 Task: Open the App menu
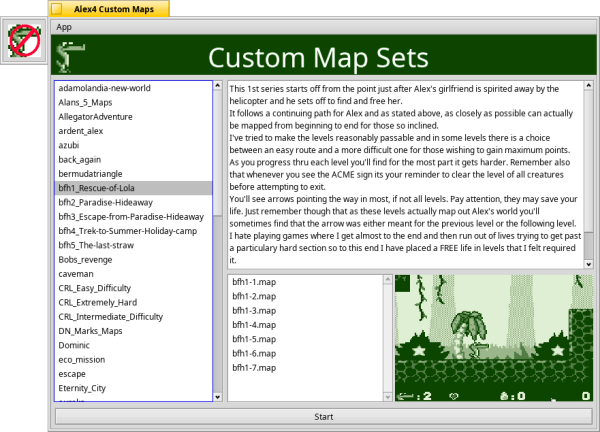tap(64, 27)
